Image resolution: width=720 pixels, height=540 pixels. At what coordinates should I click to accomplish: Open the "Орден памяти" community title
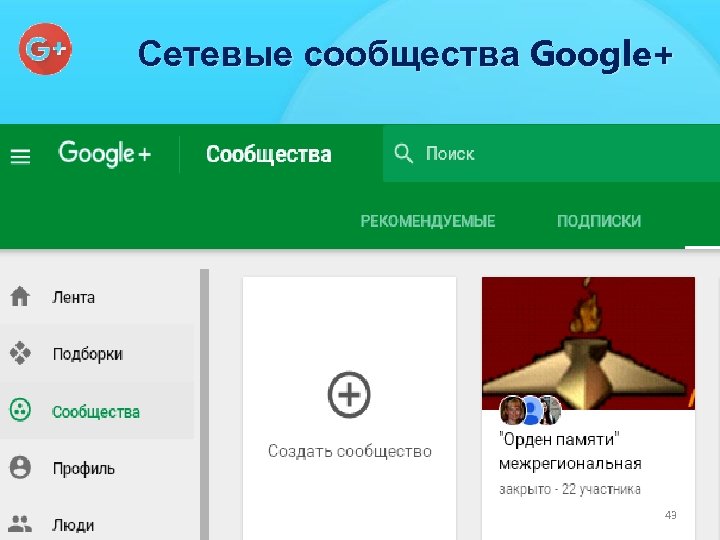point(570,451)
